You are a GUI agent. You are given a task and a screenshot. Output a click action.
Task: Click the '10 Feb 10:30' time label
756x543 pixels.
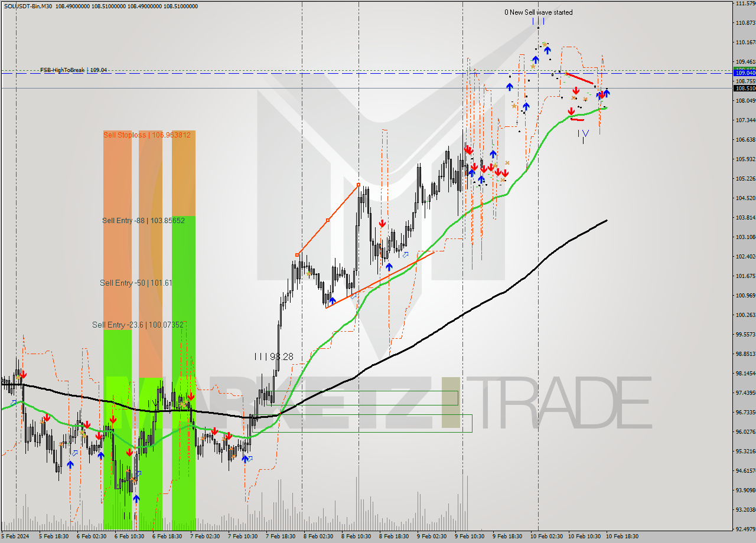pos(584,537)
